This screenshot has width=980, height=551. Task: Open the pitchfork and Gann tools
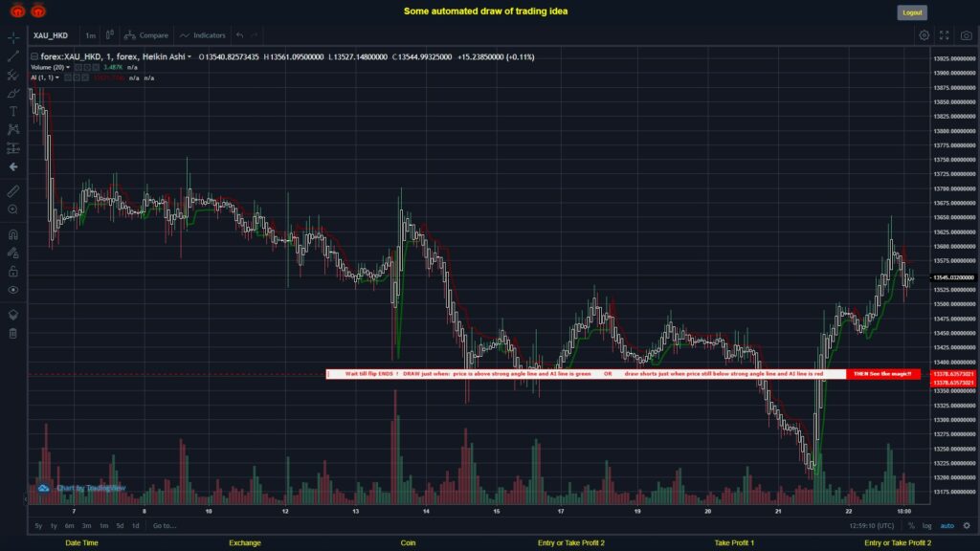(x=13, y=75)
